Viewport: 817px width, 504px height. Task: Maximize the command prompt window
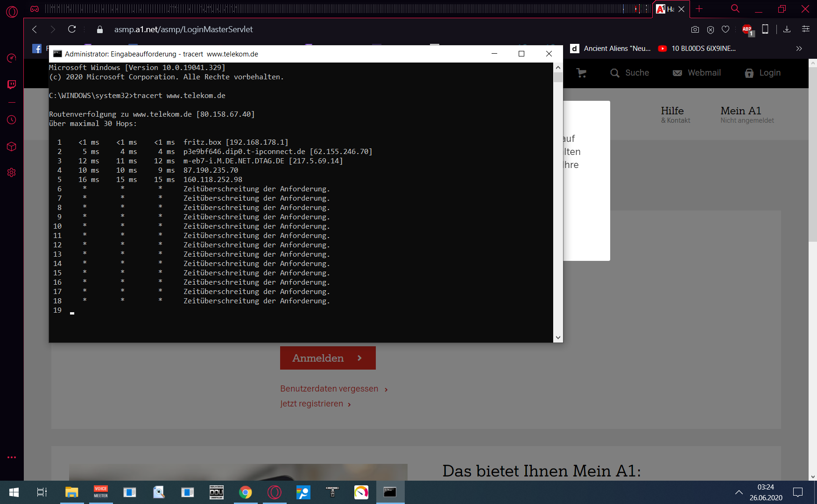click(521, 54)
